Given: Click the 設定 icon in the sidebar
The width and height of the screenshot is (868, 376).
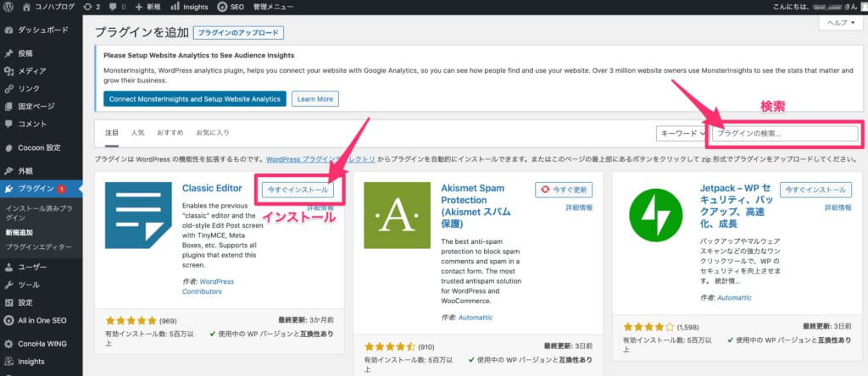Looking at the screenshot, I should tap(8, 303).
